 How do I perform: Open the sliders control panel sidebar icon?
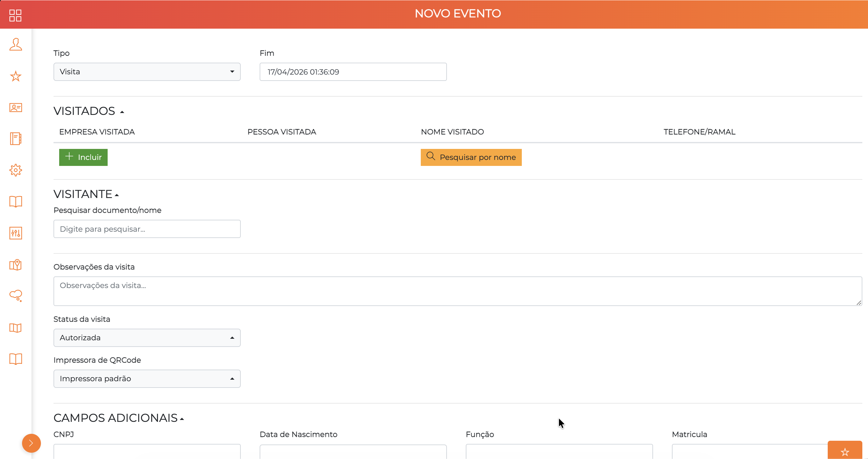[15, 233]
